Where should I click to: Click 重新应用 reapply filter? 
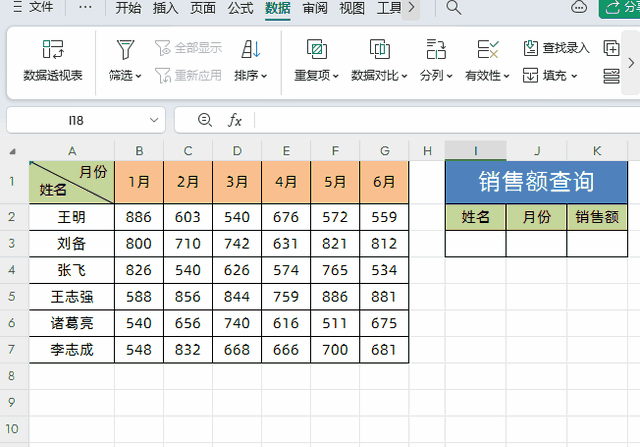[x=188, y=76]
